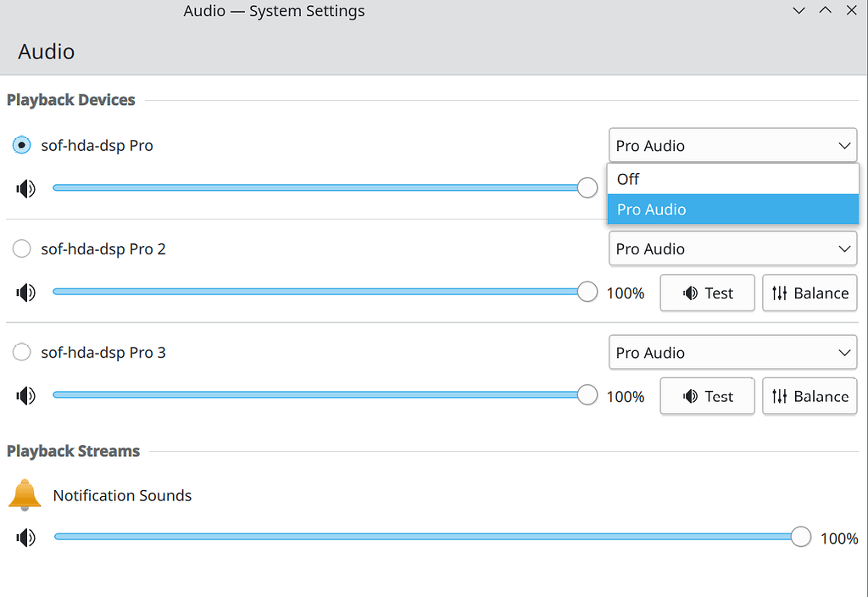Mute sof-hda-dsp Pro with its speaker icon
Image resolution: width=868 pixels, height=597 pixels.
point(25,188)
